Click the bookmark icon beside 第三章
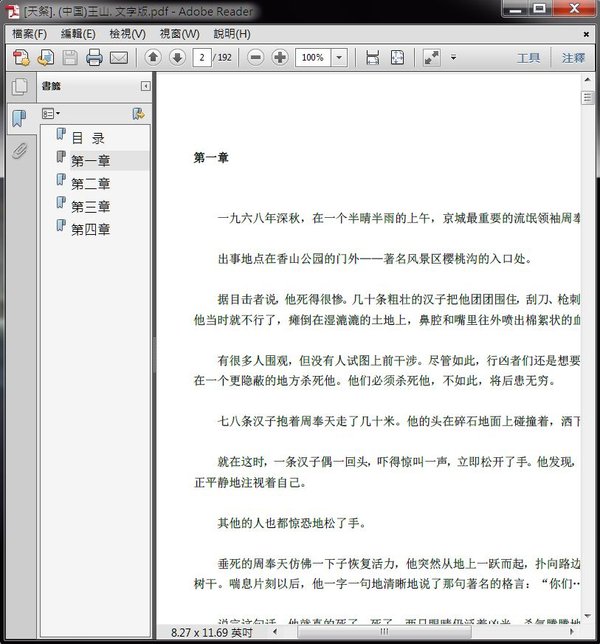Viewport: 600px width, 644px height. point(61,202)
